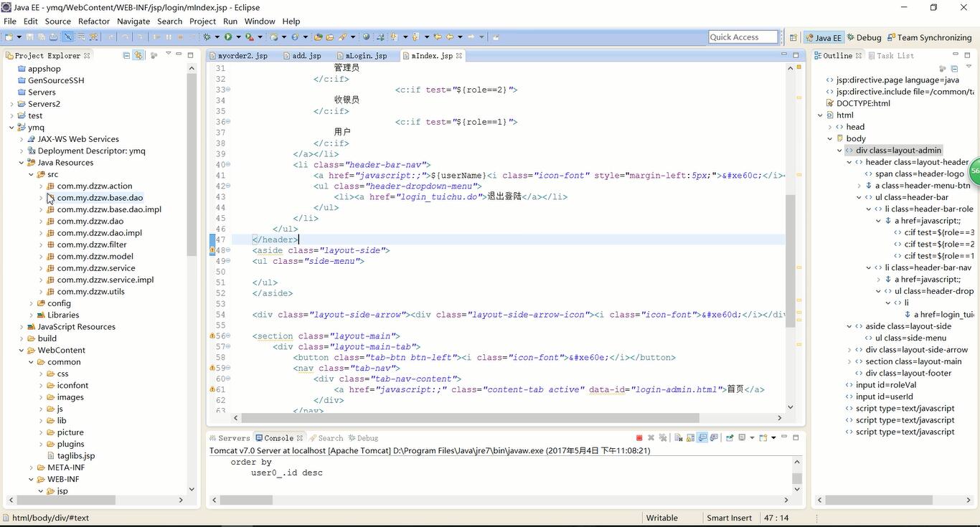
Task: Click the Back navigation arrow in toolbar
Action: [x=449, y=37]
